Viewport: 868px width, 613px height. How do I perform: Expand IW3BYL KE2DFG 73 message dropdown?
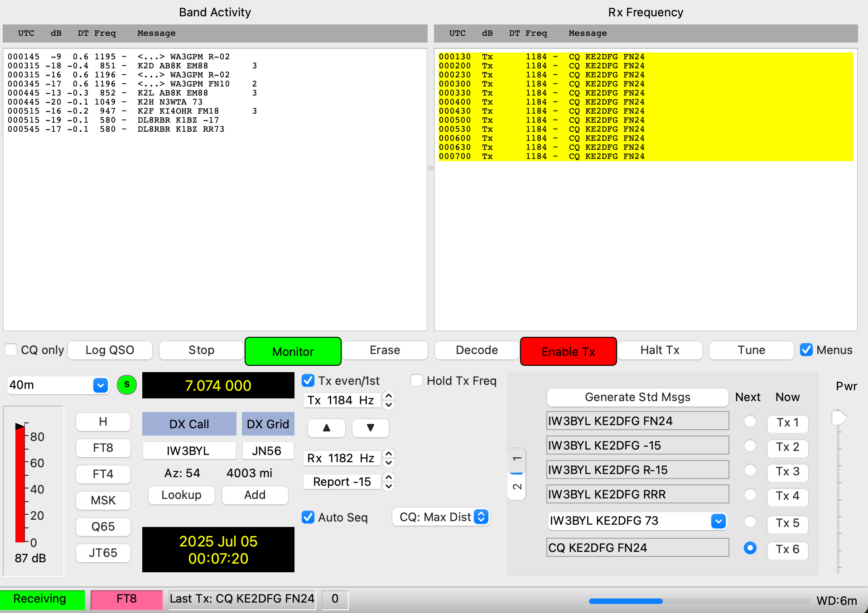pos(719,521)
